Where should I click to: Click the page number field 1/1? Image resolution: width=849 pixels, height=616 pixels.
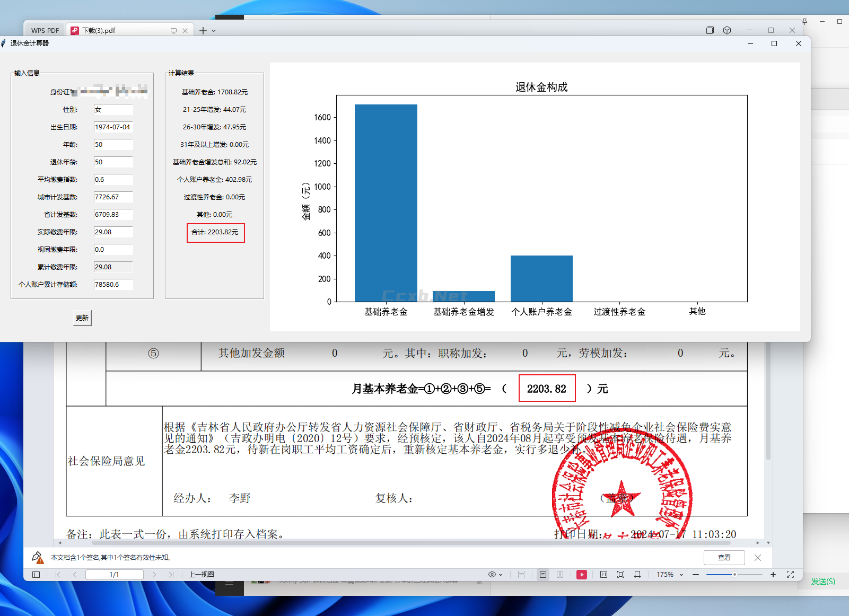coord(114,575)
